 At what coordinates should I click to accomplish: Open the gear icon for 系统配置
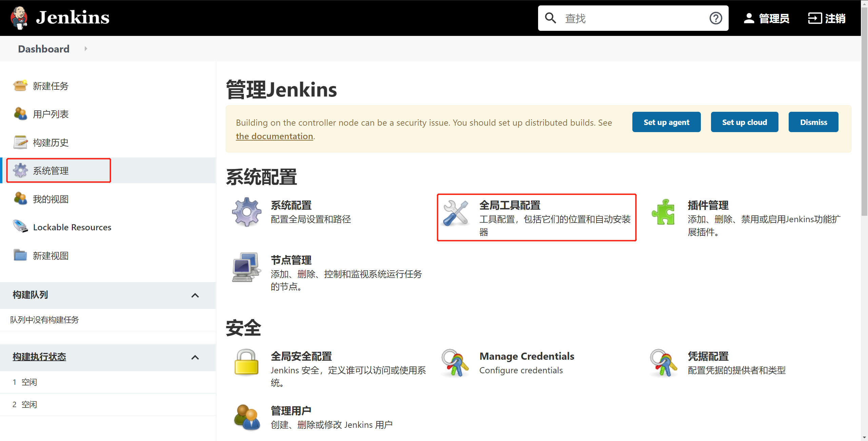pos(246,212)
